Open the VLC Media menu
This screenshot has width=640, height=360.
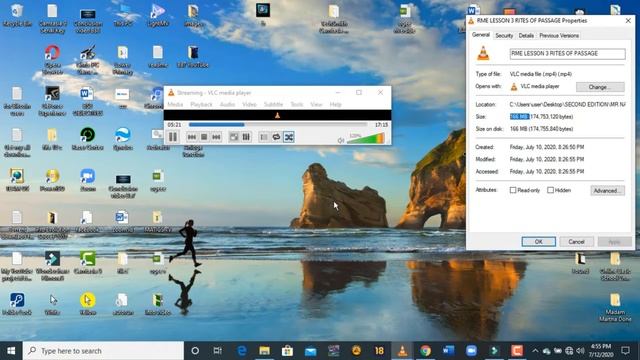pyautogui.click(x=175, y=104)
